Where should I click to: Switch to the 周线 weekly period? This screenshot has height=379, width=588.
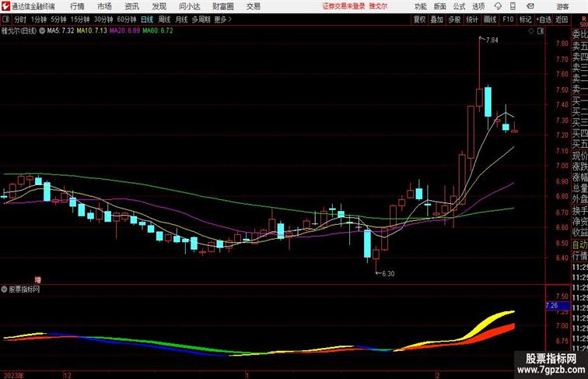click(x=164, y=19)
